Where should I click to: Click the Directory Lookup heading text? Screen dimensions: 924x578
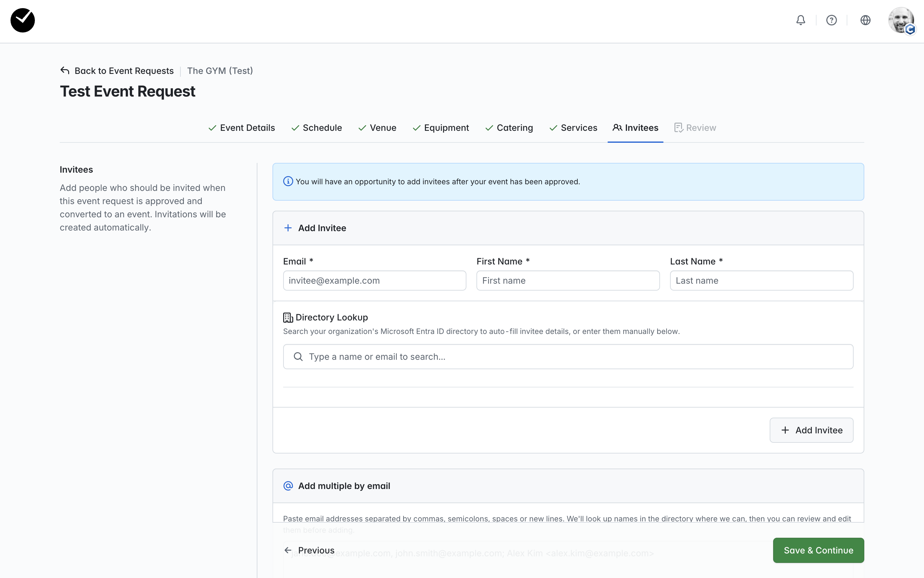coord(332,317)
